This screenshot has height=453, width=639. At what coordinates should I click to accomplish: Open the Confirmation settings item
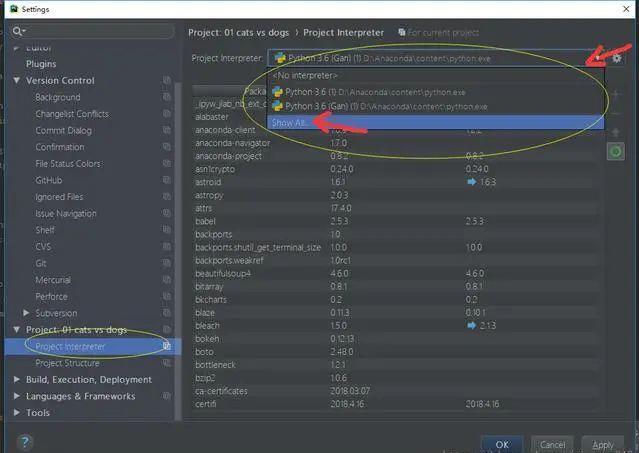point(60,147)
